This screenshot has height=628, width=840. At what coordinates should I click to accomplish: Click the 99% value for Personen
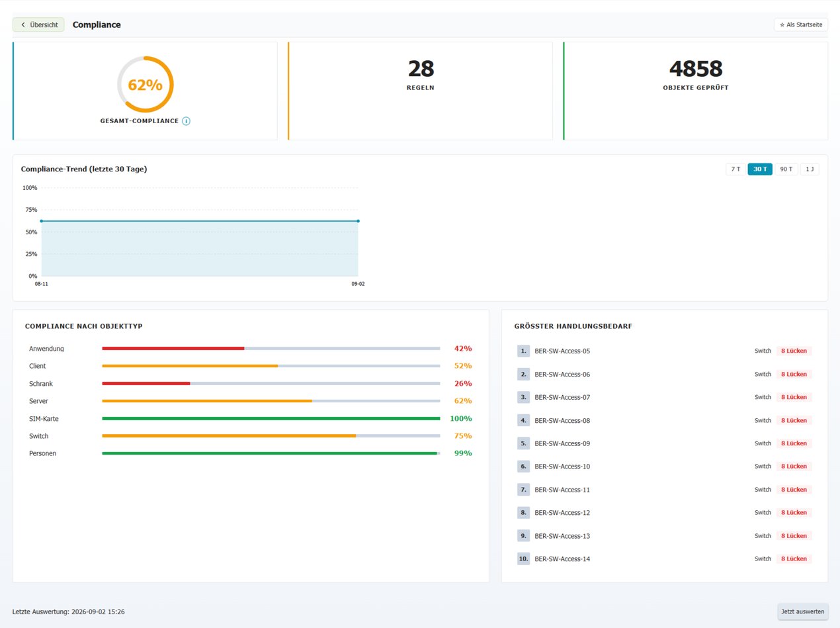[x=462, y=453]
